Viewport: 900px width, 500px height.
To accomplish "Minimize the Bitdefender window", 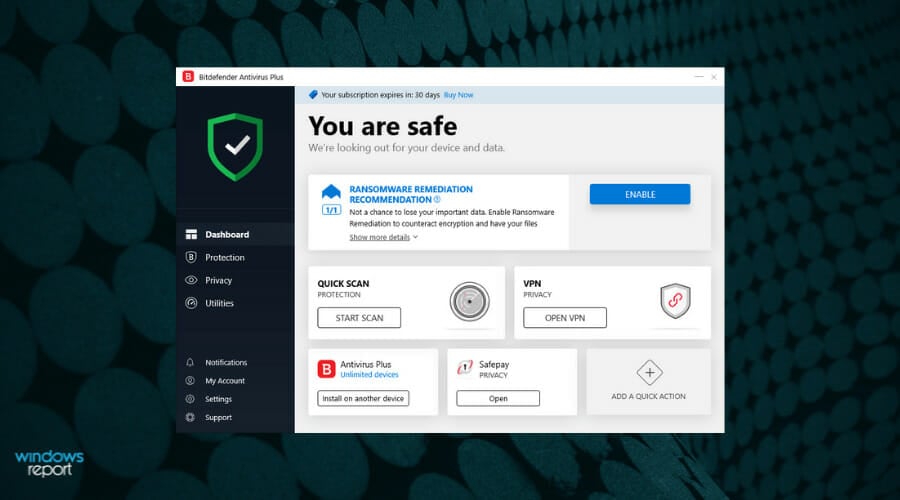I will pos(699,76).
